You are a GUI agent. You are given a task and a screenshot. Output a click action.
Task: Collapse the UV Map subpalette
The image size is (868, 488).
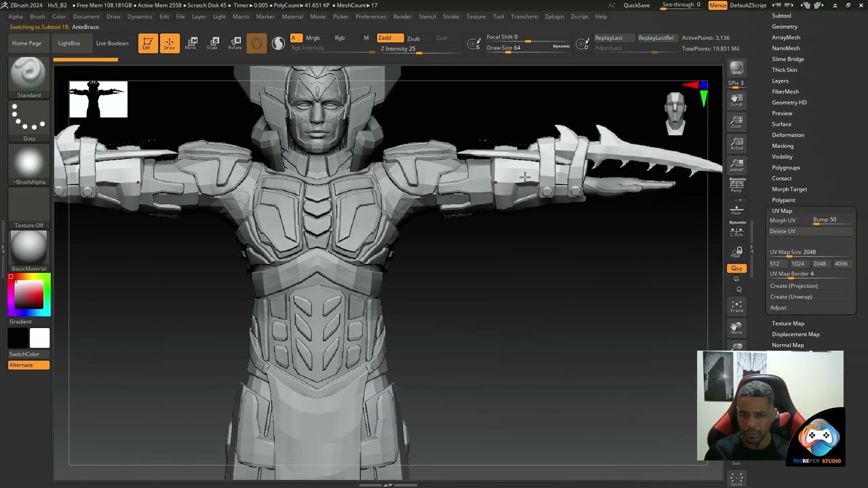(x=782, y=211)
